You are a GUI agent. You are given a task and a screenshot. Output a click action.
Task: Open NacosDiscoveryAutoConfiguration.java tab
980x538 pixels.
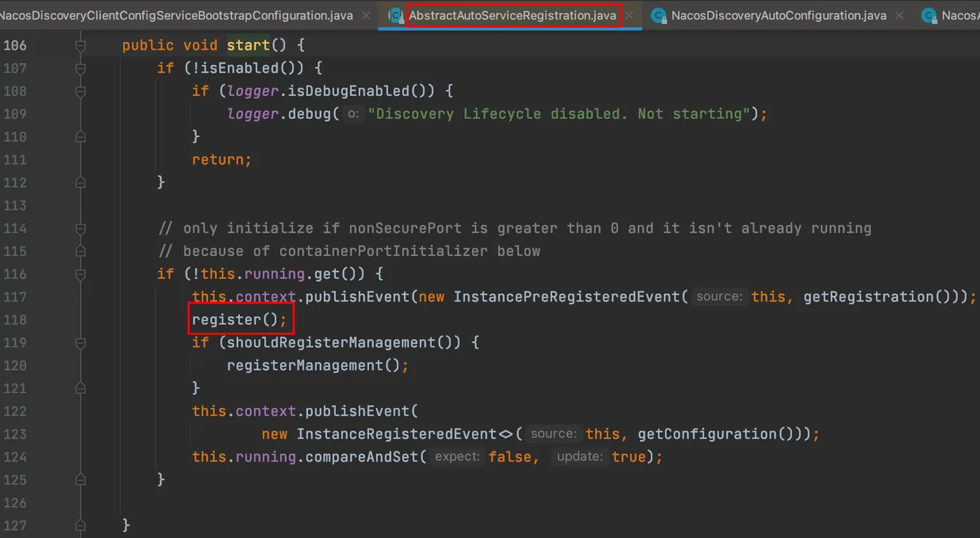coord(778,15)
